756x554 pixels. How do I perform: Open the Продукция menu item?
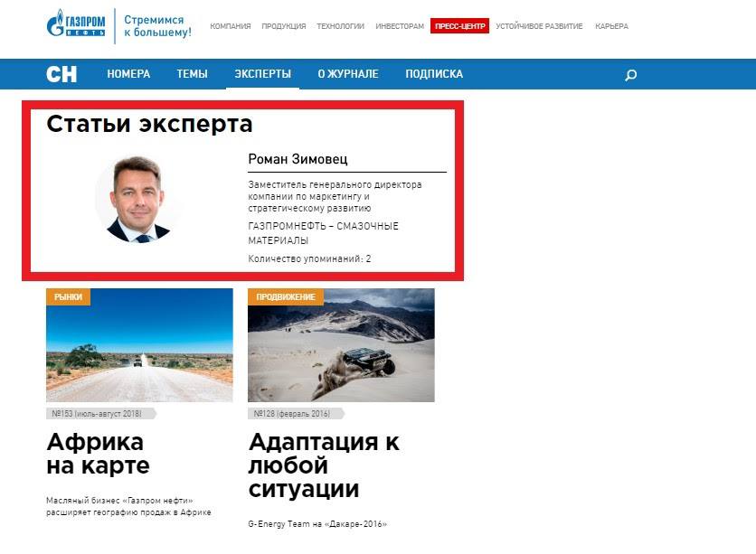click(x=284, y=26)
